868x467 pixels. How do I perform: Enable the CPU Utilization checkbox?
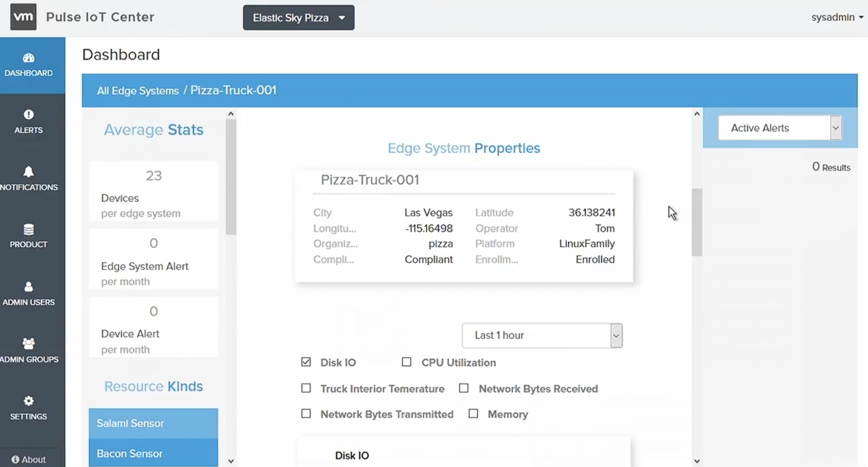[407, 362]
